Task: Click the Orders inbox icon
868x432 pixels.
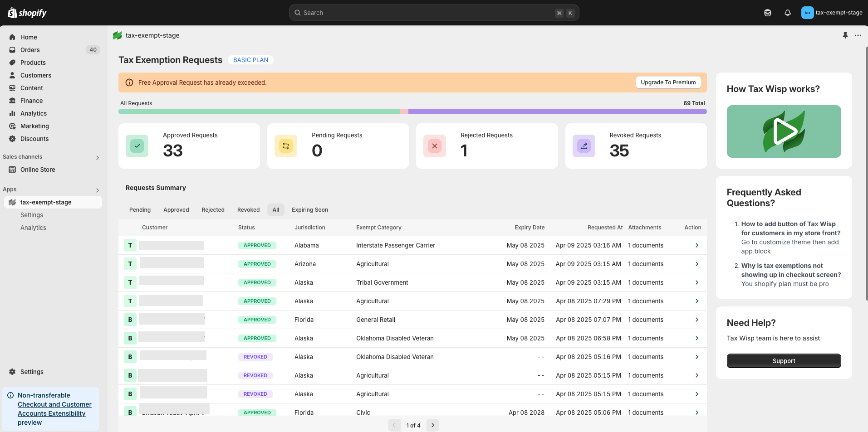Action: pos(12,50)
